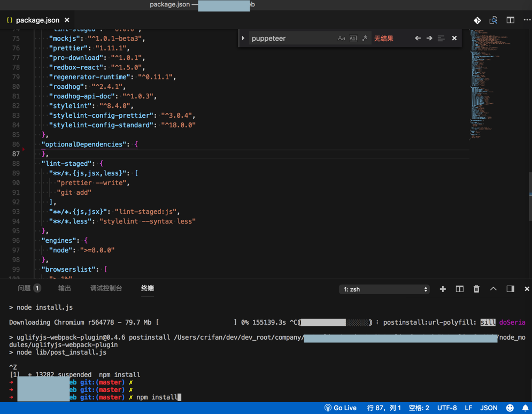532x414 pixels.
Task: Kill the terminal using the trash icon
Action: [476, 289]
